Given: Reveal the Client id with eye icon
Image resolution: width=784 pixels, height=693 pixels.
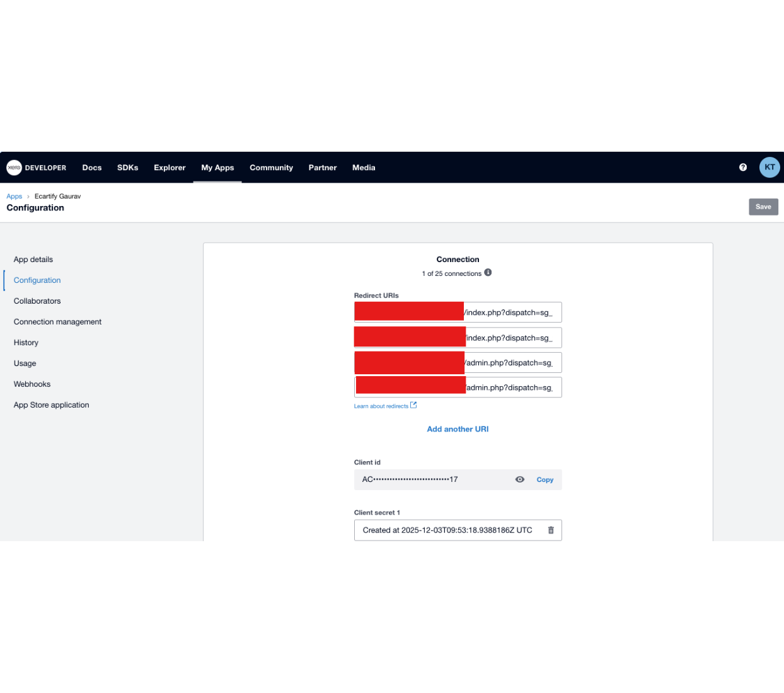Looking at the screenshot, I should click(x=520, y=479).
